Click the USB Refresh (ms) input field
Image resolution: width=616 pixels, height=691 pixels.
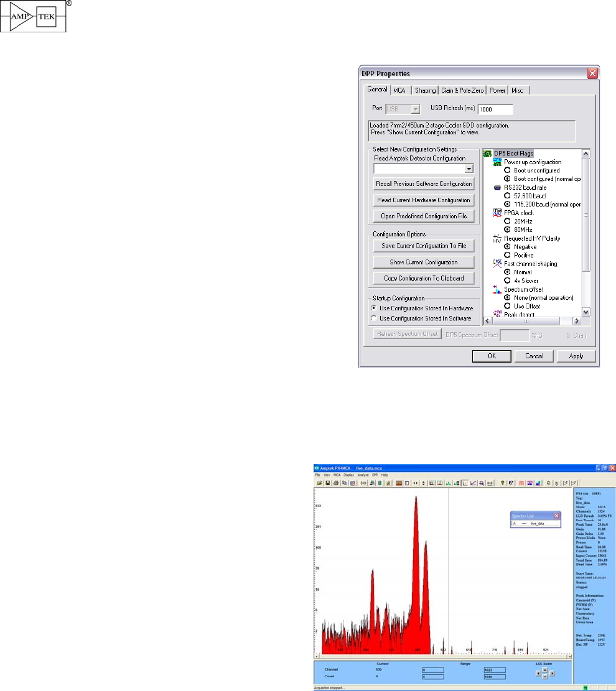pos(495,109)
